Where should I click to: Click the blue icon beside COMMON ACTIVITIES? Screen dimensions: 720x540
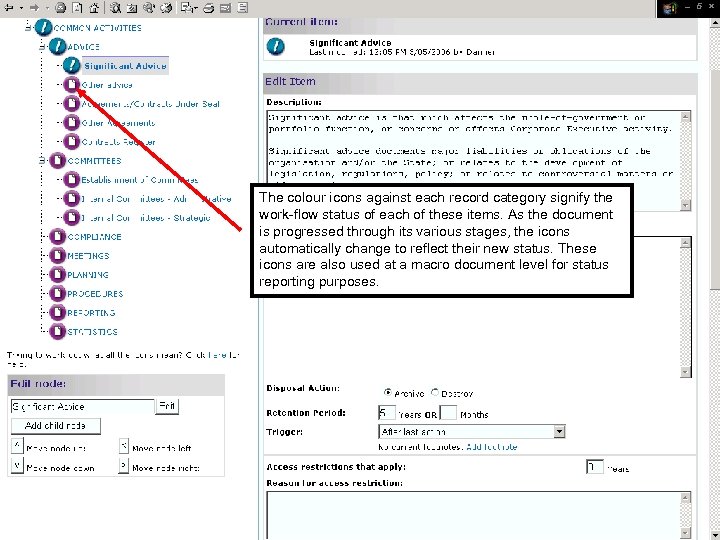tap(44, 28)
